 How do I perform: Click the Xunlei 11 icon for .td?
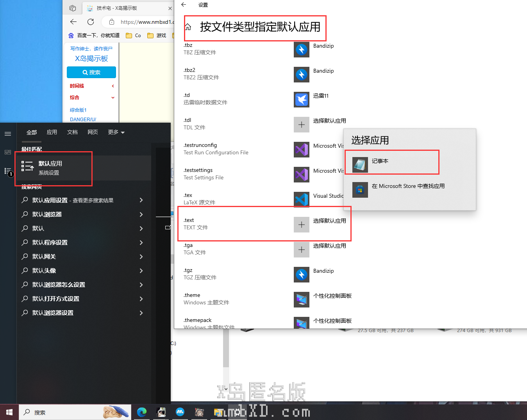point(301,100)
